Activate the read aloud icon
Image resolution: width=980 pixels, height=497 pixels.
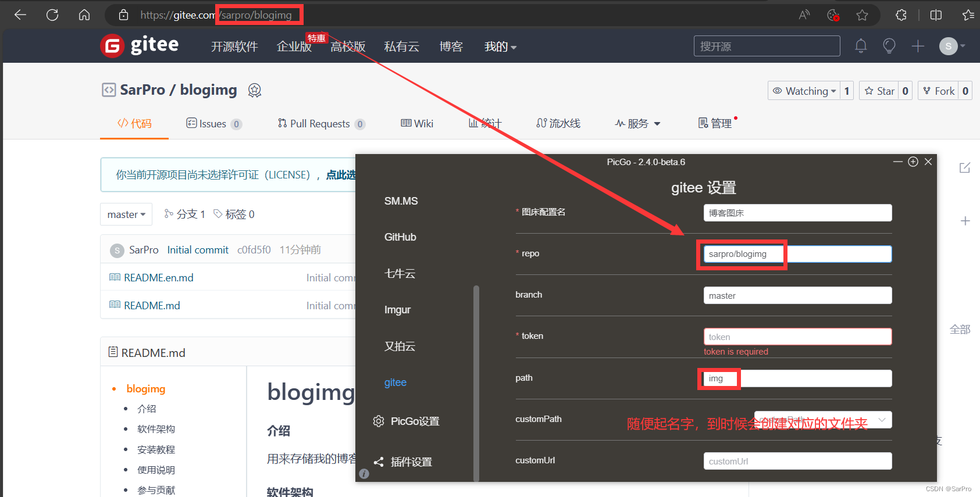pos(804,15)
